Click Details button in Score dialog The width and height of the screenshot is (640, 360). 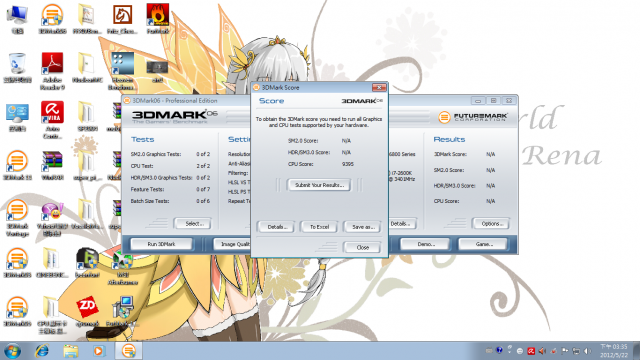pyautogui.click(x=276, y=227)
